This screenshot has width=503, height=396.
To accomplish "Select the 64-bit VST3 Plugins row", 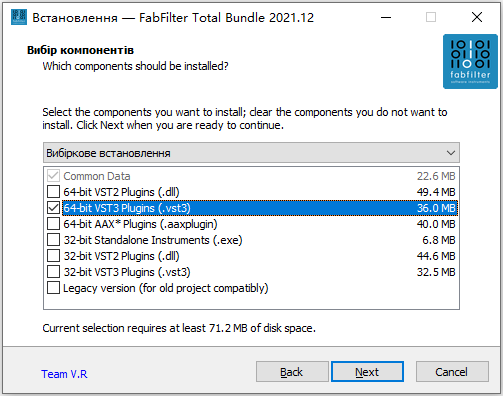I will pos(260,208).
